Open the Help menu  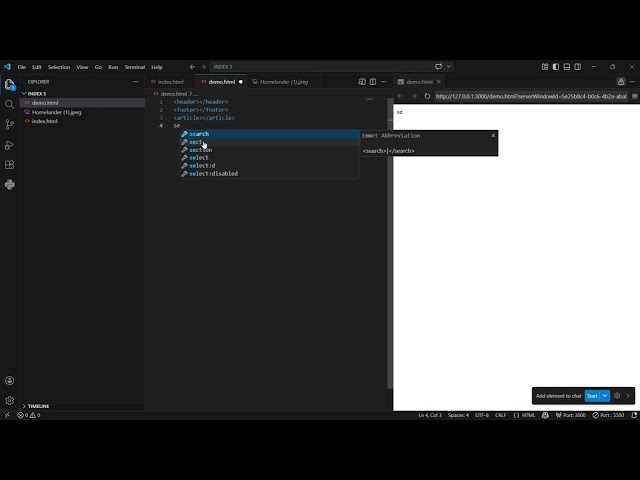[x=157, y=67]
